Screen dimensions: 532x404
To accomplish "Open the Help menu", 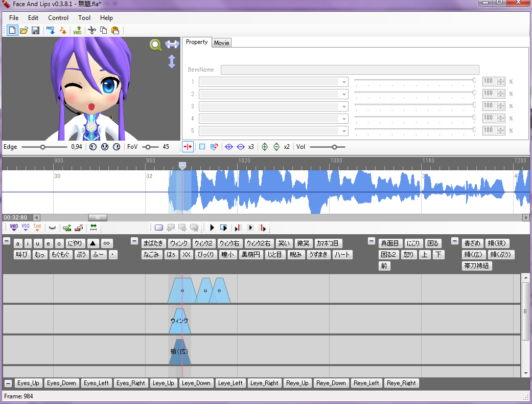I will click(106, 18).
